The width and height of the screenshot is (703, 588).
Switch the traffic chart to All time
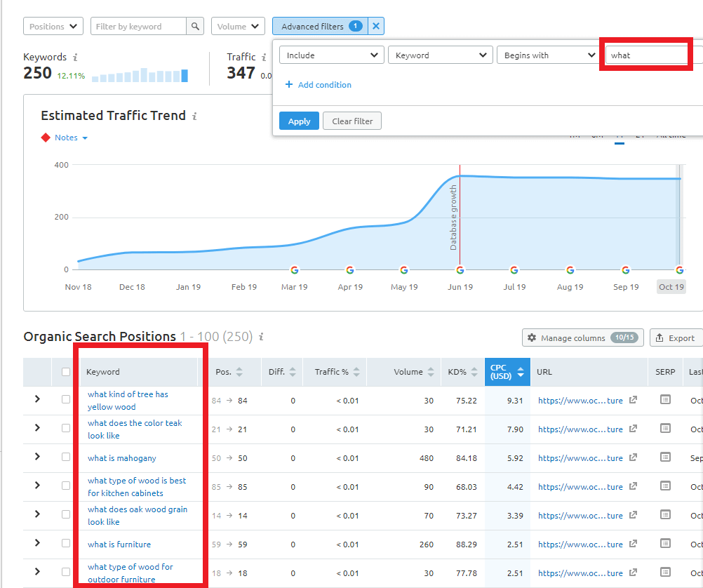point(671,134)
